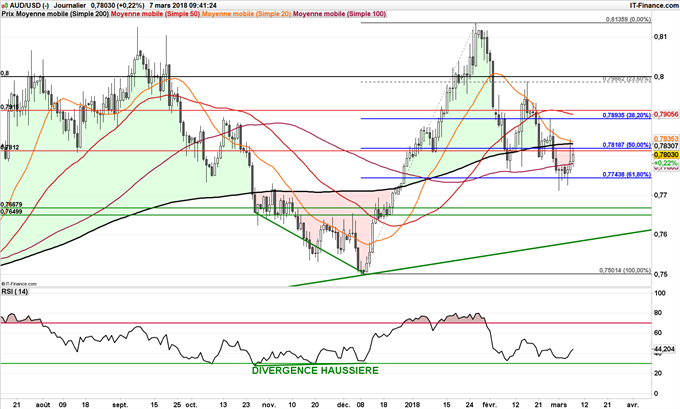This screenshot has width=680, height=409.
Task: Click the Journalier timeframe label
Action: tap(70, 6)
